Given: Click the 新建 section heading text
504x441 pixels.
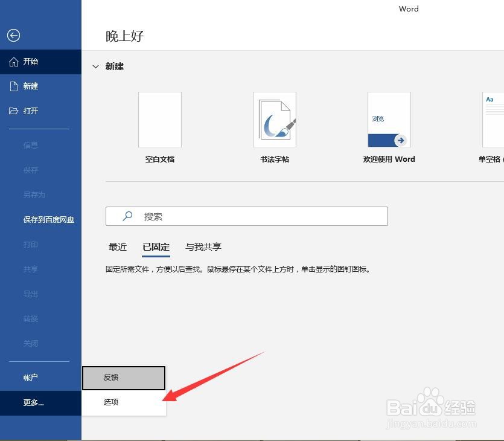Looking at the screenshot, I should point(115,66).
